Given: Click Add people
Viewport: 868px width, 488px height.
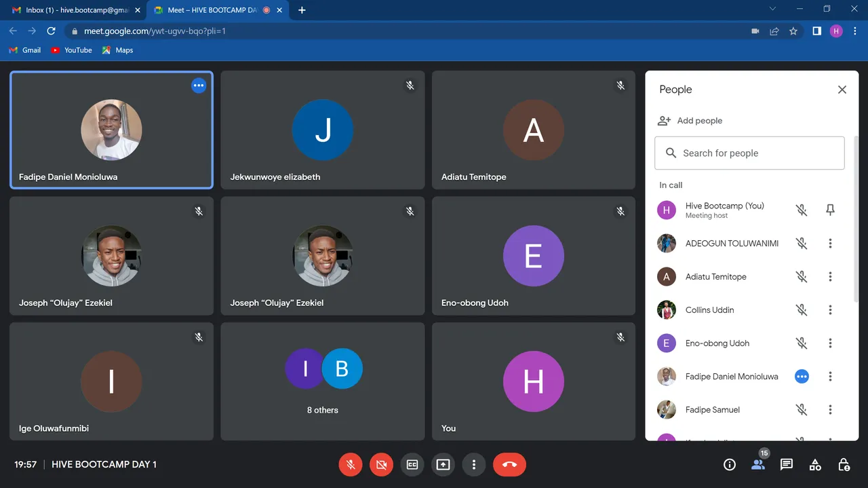Looking at the screenshot, I should (690, 121).
